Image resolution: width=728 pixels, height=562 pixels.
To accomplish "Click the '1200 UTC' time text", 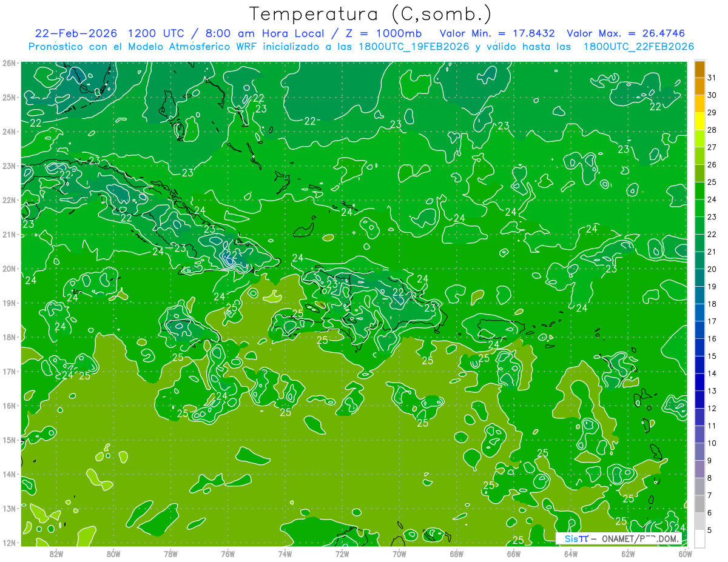I will tap(157, 33).
